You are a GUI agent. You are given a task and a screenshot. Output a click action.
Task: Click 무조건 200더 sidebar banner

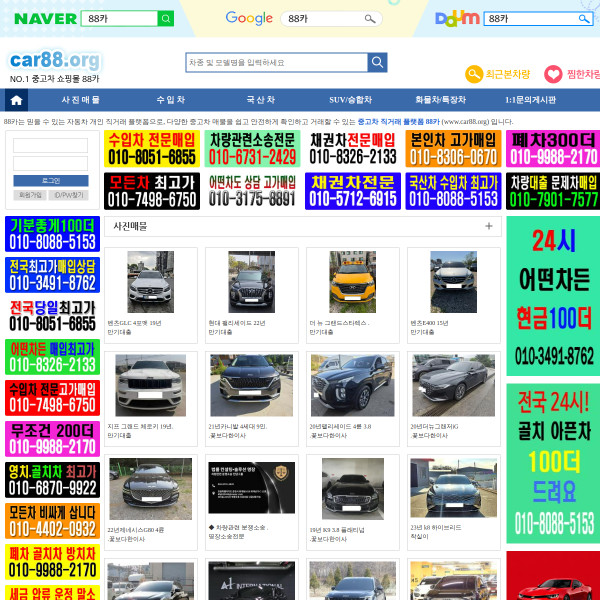tap(52, 439)
